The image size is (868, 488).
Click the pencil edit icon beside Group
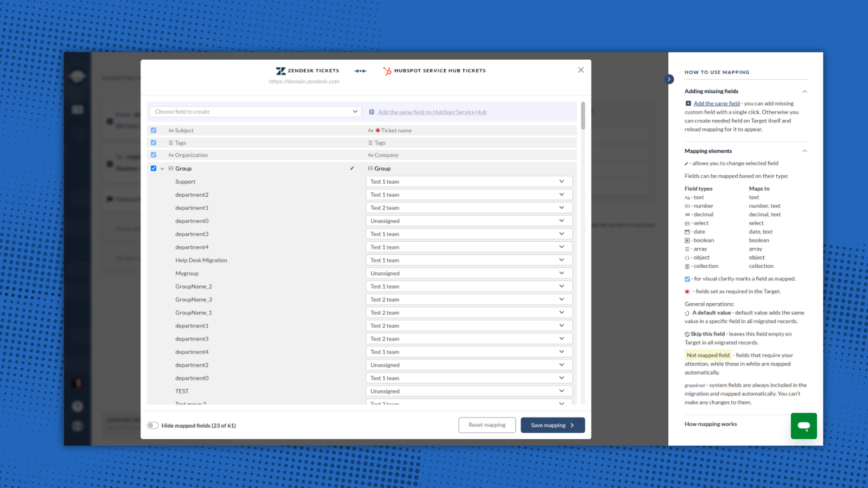[x=352, y=169]
